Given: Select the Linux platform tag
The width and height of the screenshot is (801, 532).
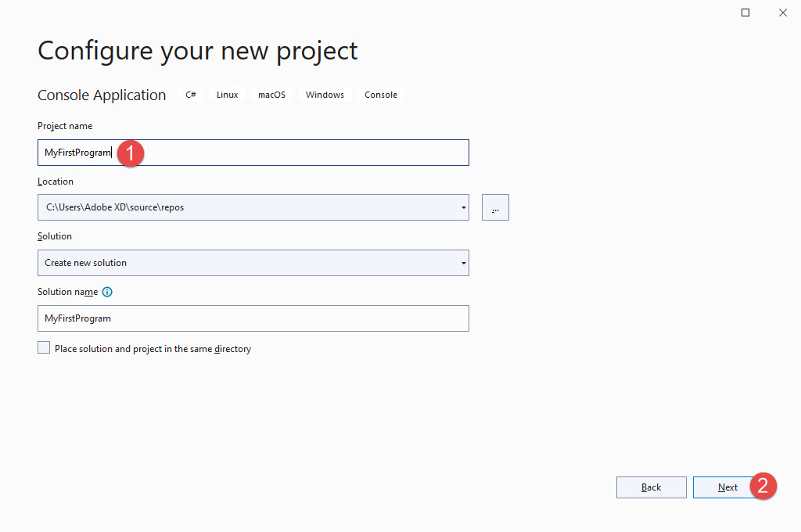Looking at the screenshot, I should click(227, 94).
